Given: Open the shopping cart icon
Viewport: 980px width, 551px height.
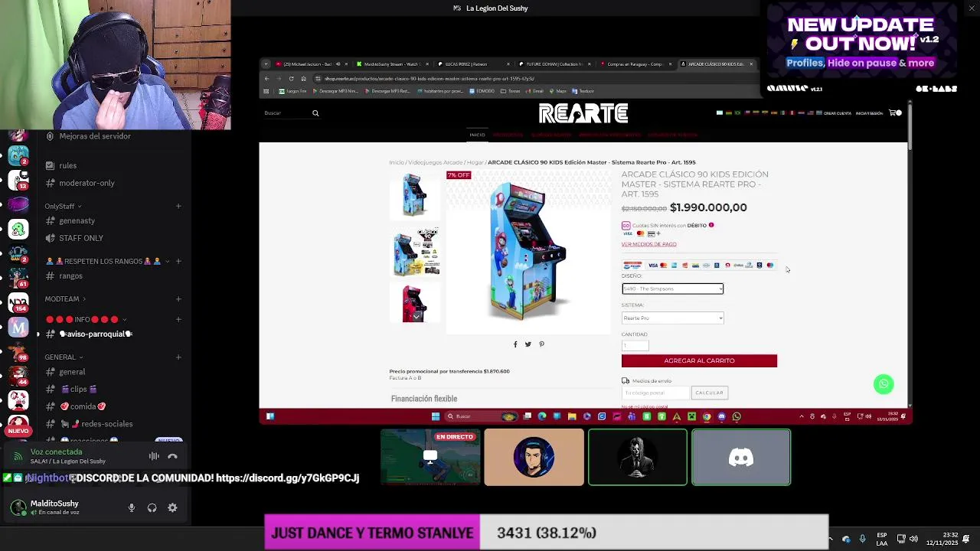Looking at the screenshot, I should coord(893,113).
